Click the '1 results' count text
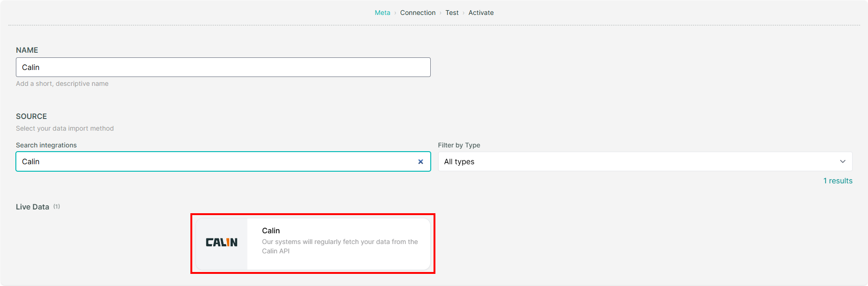 coord(838,181)
